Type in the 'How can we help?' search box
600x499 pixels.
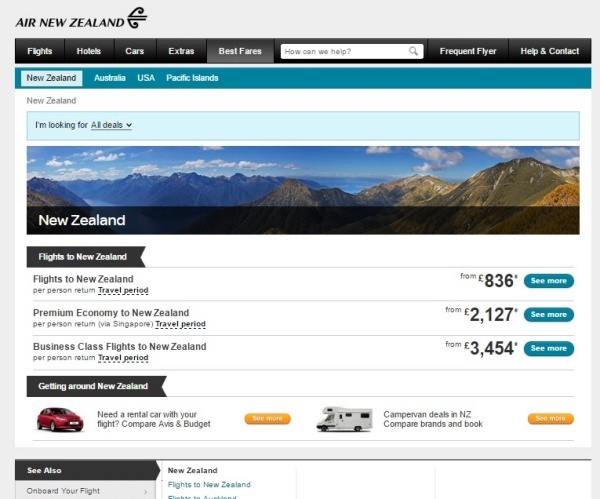pos(345,51)
